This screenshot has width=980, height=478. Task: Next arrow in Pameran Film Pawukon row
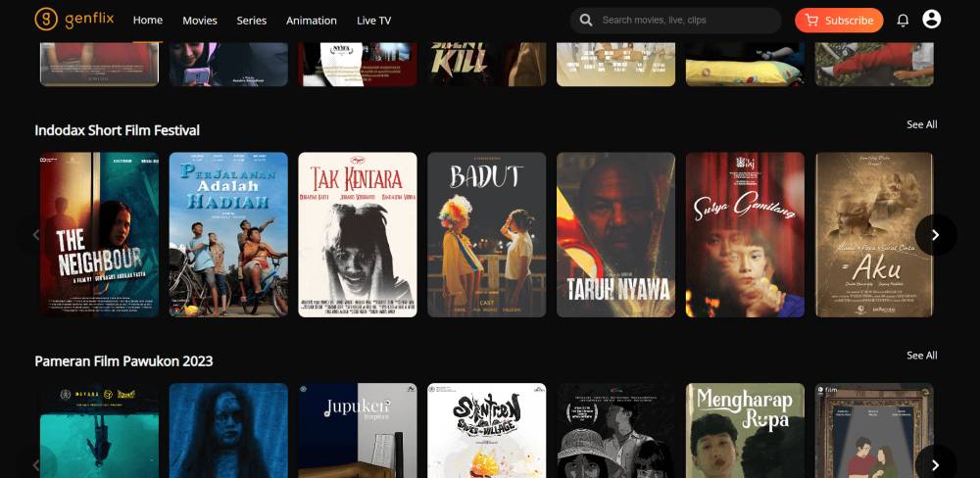(936, 465)
